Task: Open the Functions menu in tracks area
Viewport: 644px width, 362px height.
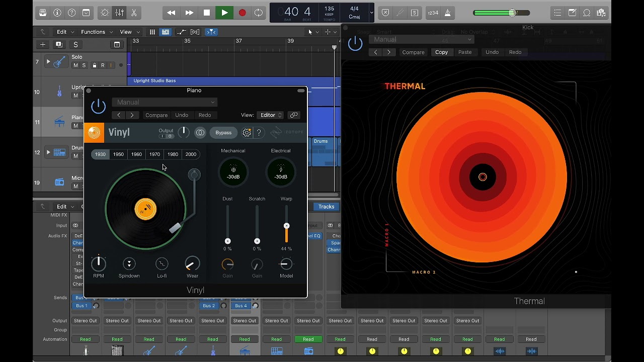Action: pos(97,32)
